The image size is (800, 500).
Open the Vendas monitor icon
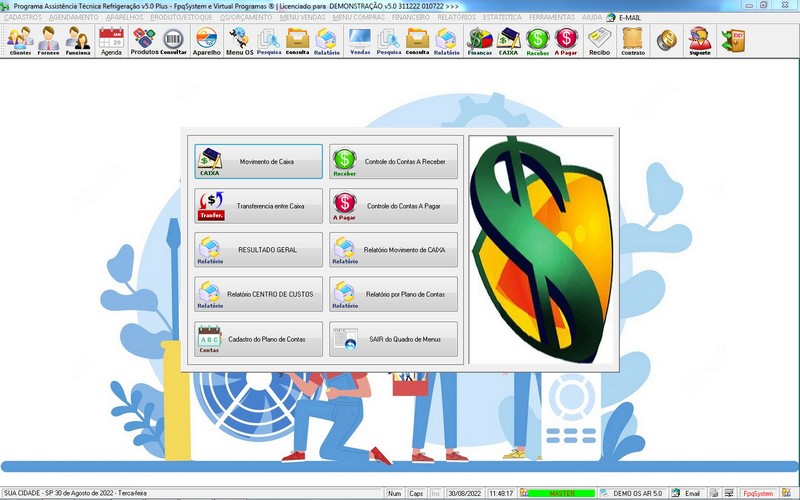[x=360, y=40]
